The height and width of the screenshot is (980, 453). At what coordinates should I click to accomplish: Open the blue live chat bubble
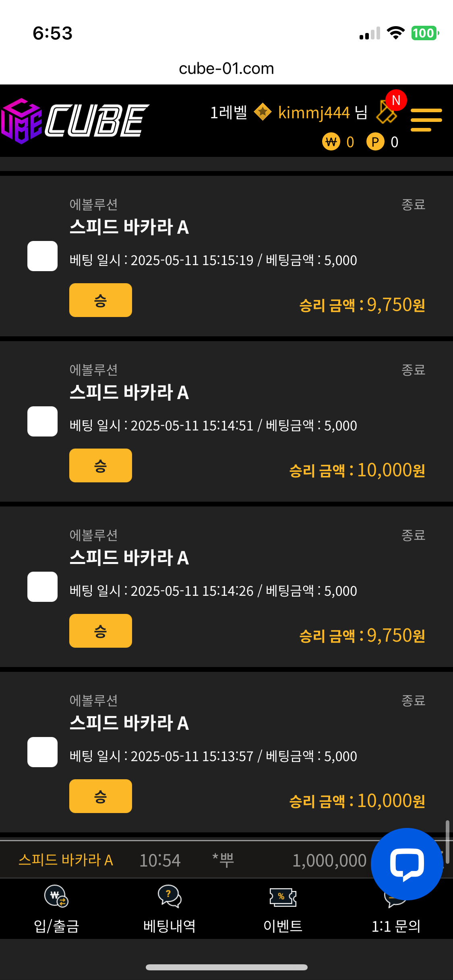(407, 864)
